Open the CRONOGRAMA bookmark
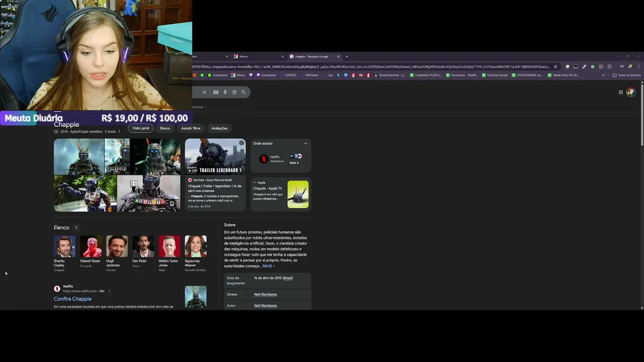The image size is (644, 362). point(527,75)
